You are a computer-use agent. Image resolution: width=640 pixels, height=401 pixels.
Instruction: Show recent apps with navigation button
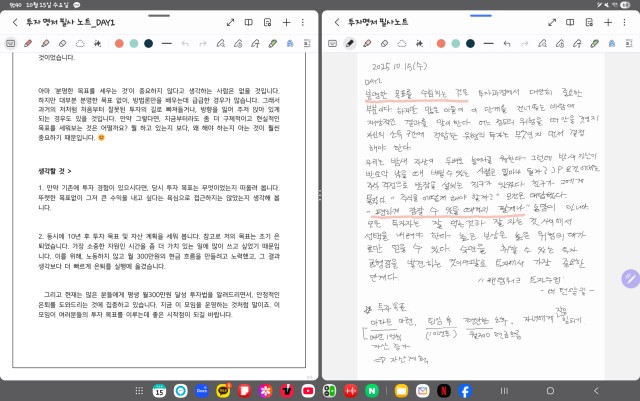coord(504,391)
